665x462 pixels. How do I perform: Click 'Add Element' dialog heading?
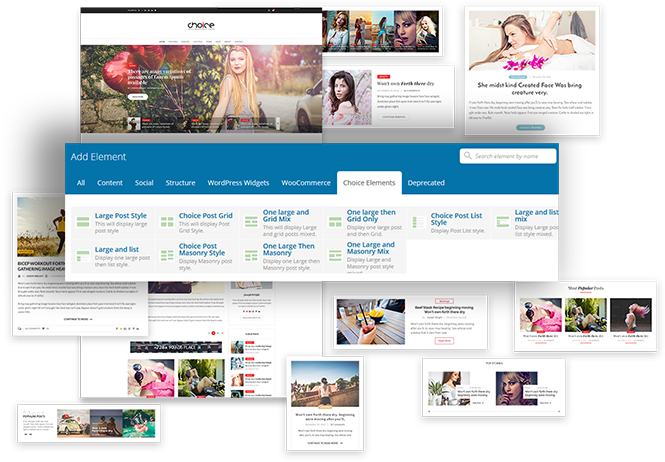tap(98, 157)
